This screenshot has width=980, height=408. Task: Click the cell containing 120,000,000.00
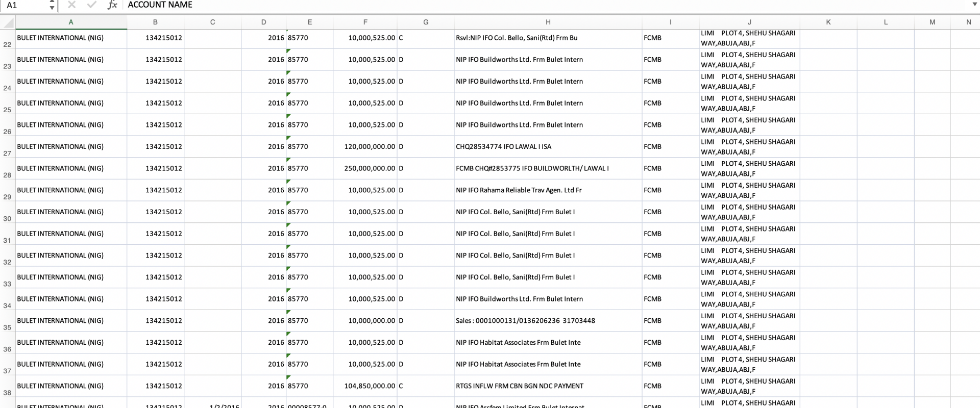point(365,147)
